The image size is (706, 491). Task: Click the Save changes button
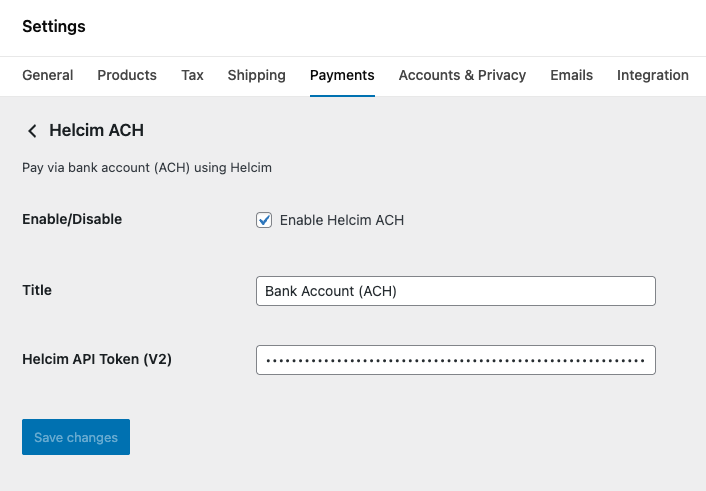76,437
